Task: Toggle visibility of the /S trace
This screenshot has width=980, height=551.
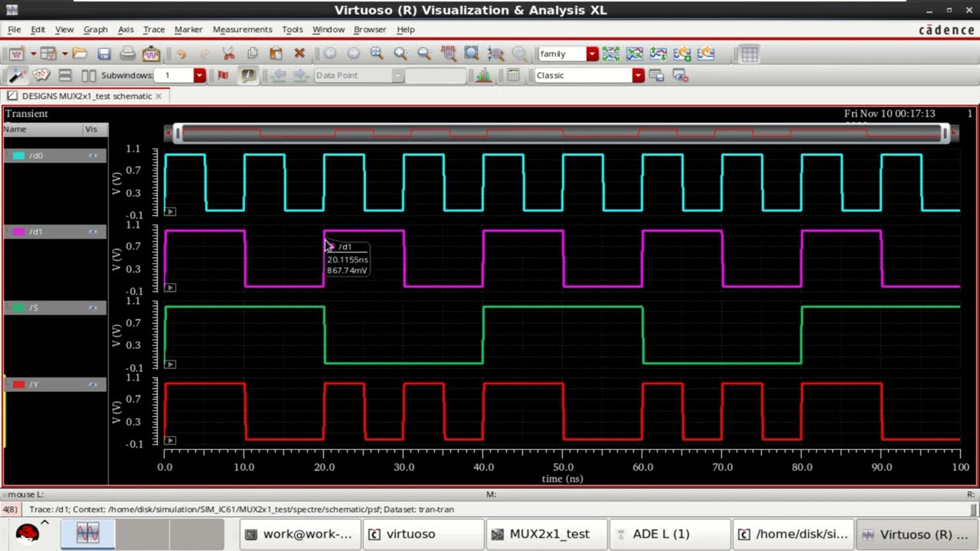Action: coord(93,308)
